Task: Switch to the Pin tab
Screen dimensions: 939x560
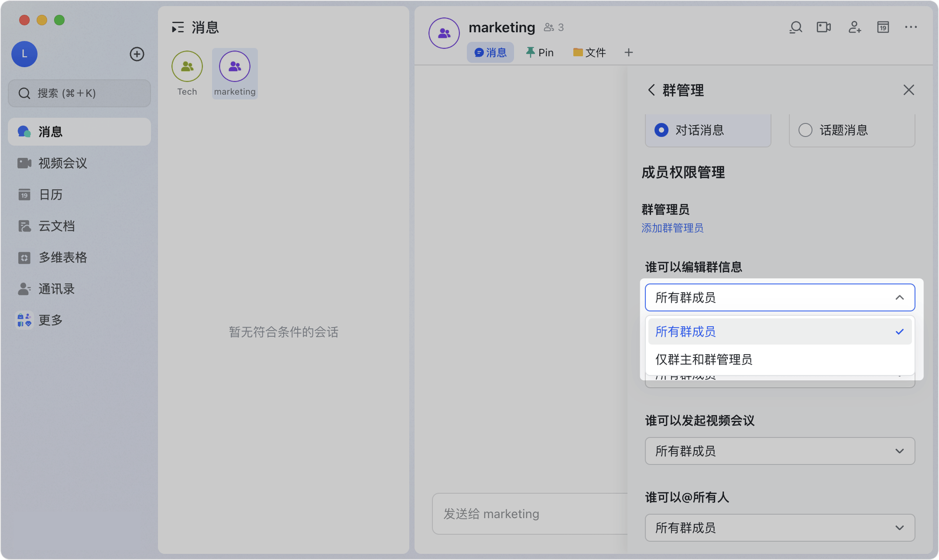Action: click(540, 52)
